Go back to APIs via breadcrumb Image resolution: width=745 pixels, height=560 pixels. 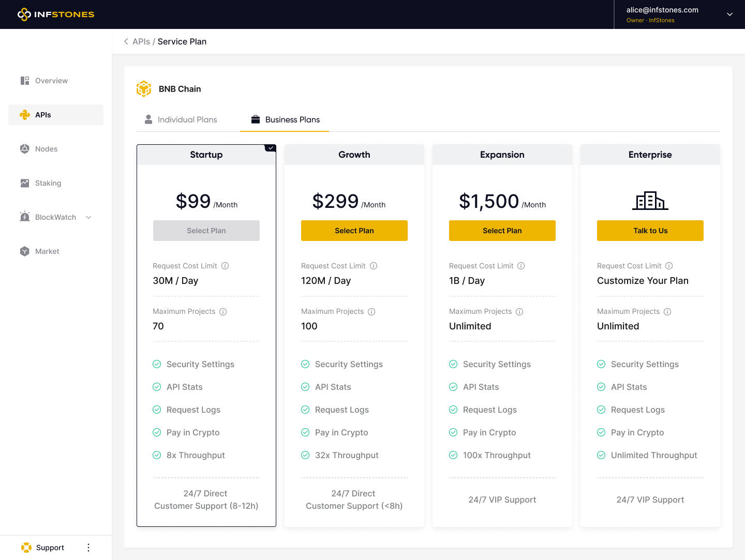[141, 41]
